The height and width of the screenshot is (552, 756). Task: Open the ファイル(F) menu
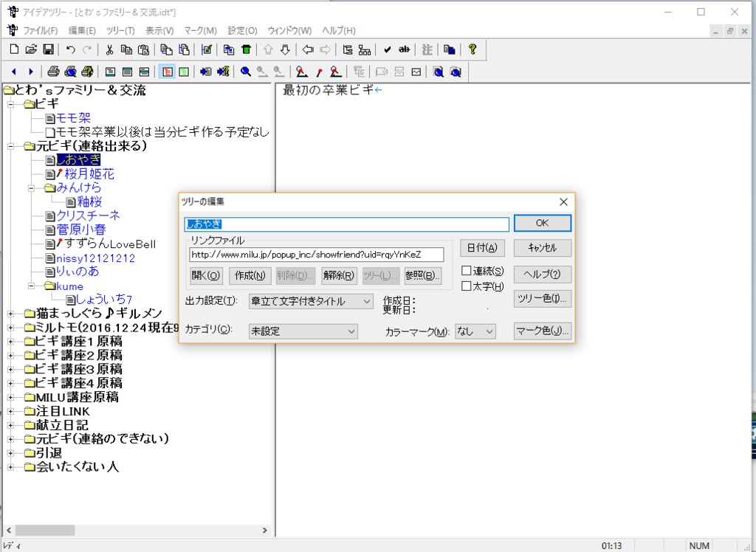pyautogui.click(x=41, y=31)
